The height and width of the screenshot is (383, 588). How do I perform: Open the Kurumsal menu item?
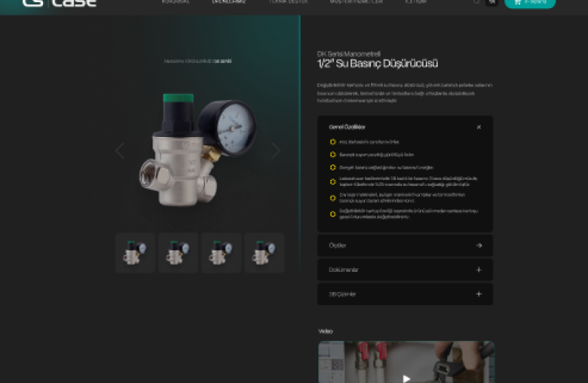click(x=176, y=2)
